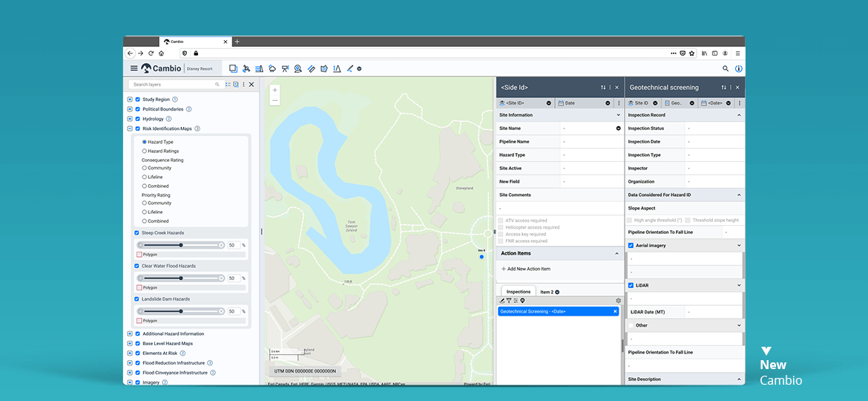Close the layers panel with X icon
This screenshot has height=401, width=868.
tap(251, 85)
